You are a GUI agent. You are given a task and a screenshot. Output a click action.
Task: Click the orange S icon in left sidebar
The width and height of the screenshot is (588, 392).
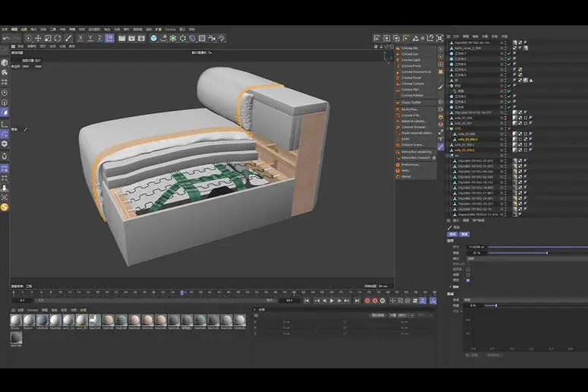[x=5, y=207]
